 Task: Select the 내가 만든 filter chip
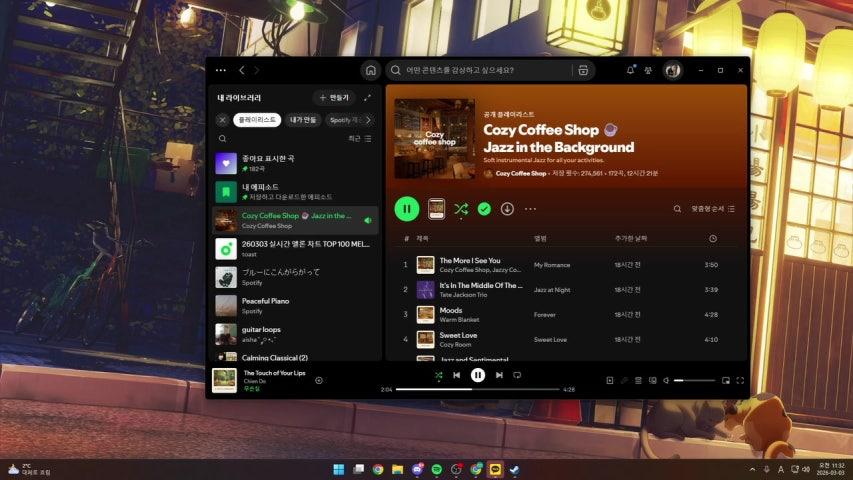[x=303, y=120]
